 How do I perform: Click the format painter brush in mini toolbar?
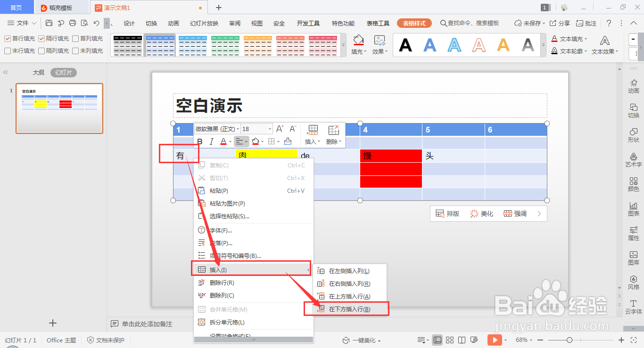[x=288, y=141]
